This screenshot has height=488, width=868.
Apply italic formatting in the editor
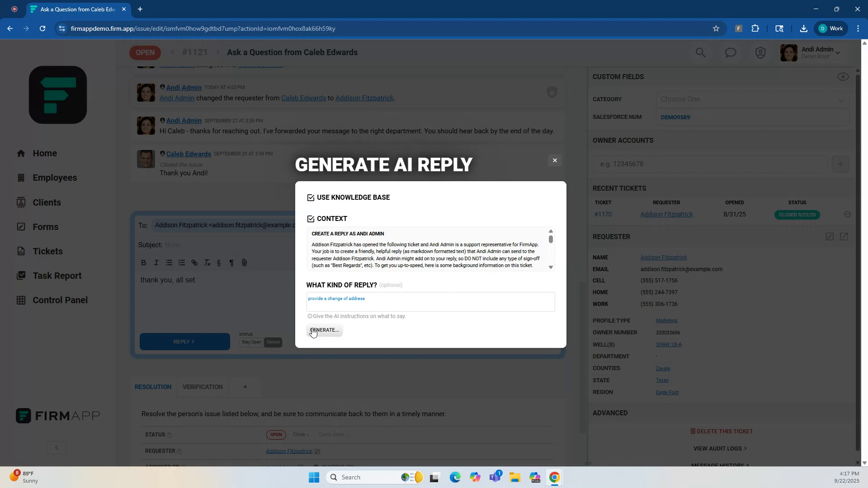[x=156, y=263]
